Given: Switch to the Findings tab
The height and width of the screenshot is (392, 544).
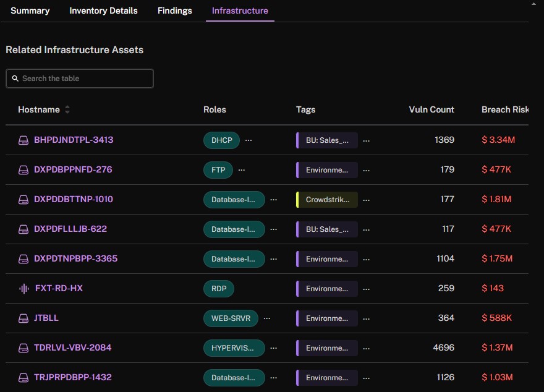Looking at the screenshot, I should coord(174,11).
